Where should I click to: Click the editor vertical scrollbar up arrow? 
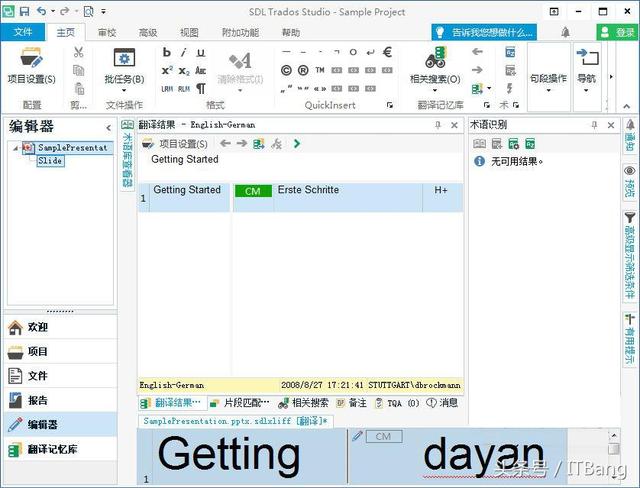pos(613,436)
